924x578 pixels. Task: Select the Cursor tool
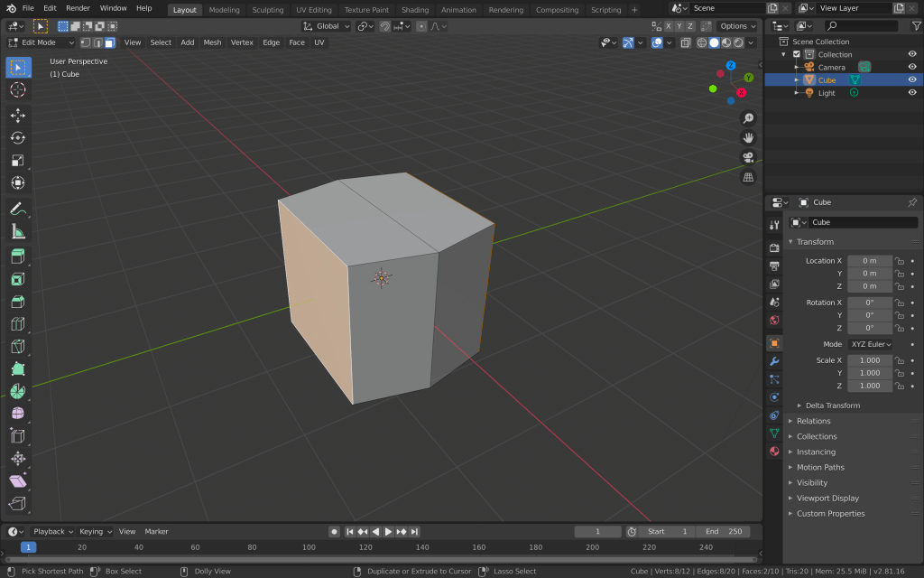17,89
